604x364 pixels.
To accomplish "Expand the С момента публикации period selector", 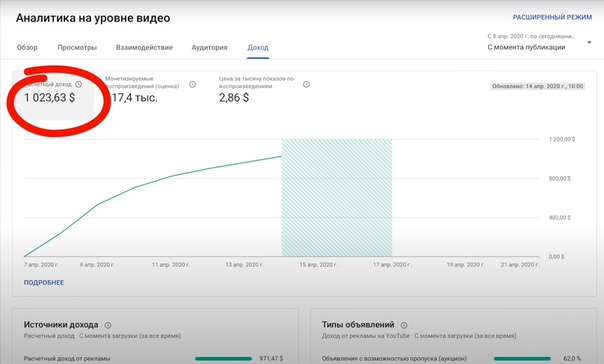I will [539, 42].
